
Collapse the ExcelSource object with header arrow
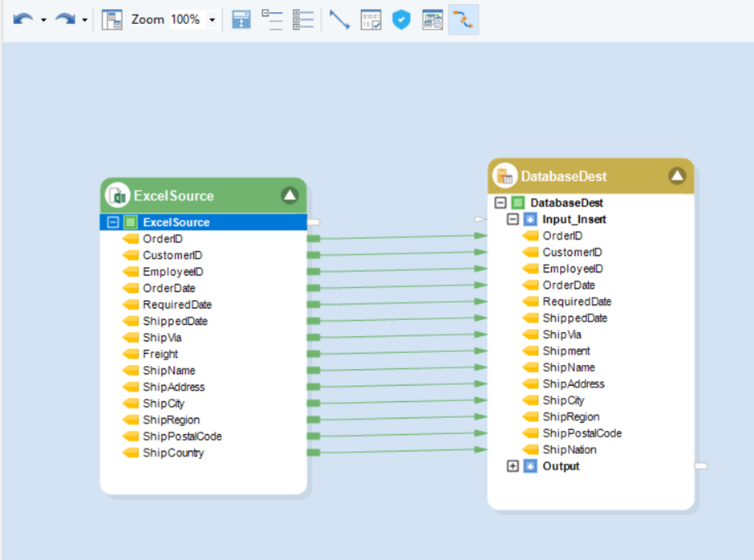pos(290,195)
